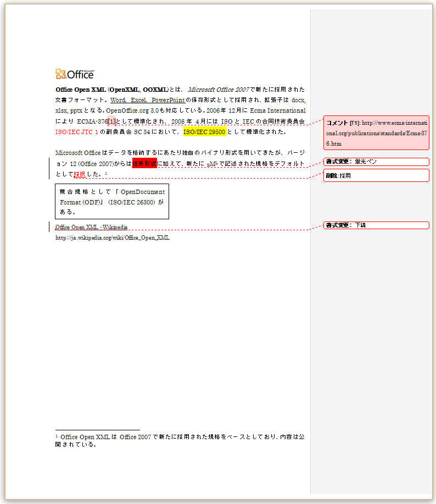Click the underlined Word, Excel, PowerPoint text
Screen dimensions: 436x504
pos(148,100)
